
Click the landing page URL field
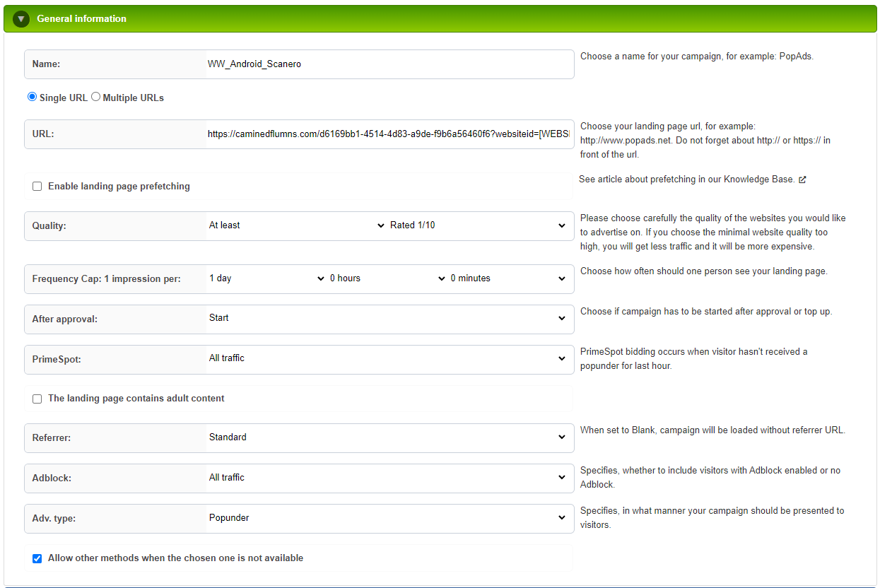pos(389,134)
